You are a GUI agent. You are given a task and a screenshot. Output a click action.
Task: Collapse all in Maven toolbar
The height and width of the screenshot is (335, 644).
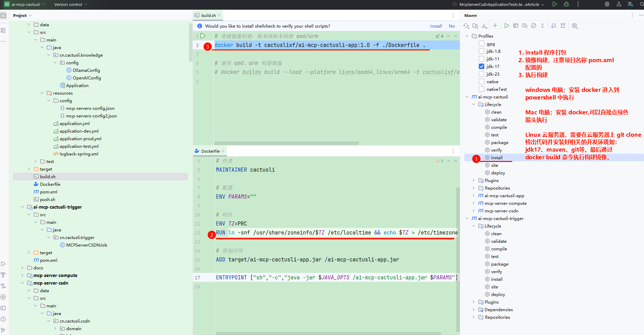543,26
